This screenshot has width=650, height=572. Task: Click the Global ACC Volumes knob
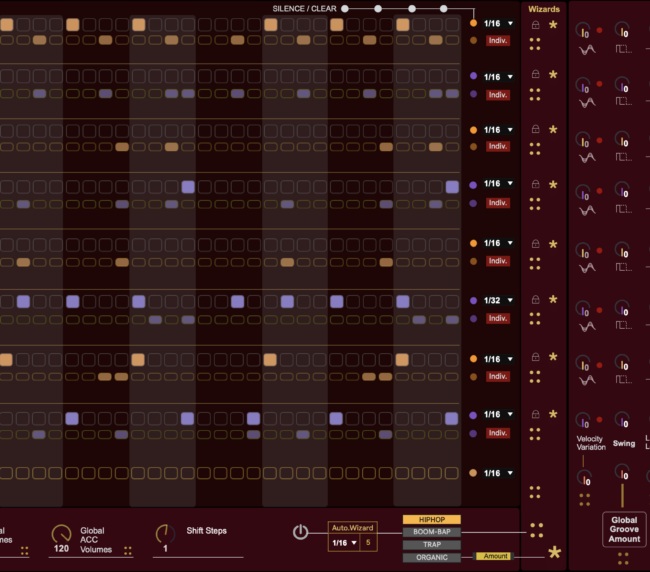(61, 533)
